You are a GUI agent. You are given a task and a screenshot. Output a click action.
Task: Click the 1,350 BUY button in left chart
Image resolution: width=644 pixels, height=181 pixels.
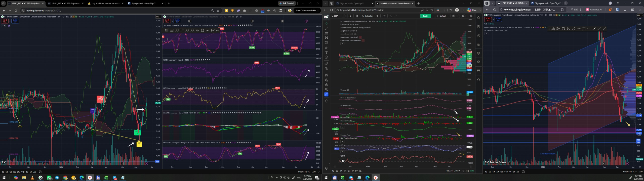pos(15,21)
